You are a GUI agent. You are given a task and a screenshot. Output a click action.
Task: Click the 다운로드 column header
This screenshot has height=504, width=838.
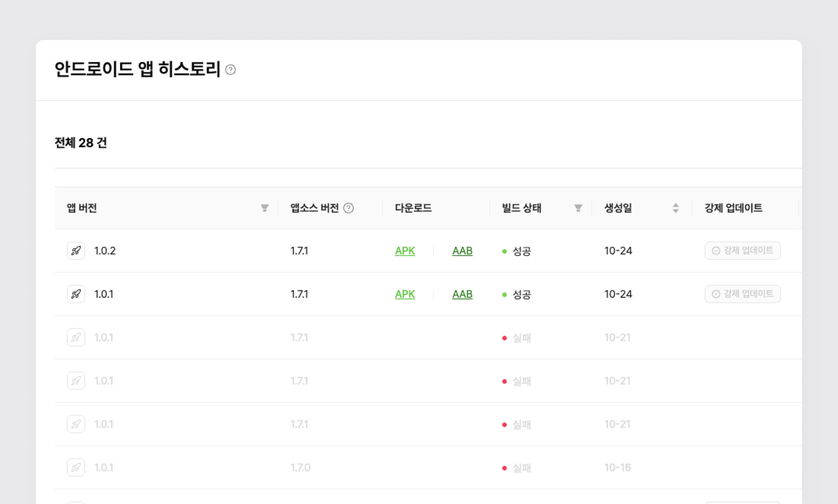[x=413, y=208]
